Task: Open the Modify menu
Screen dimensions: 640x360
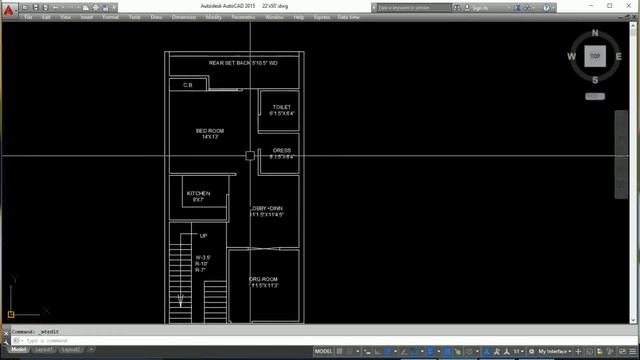Action: [x=213, y=17]
